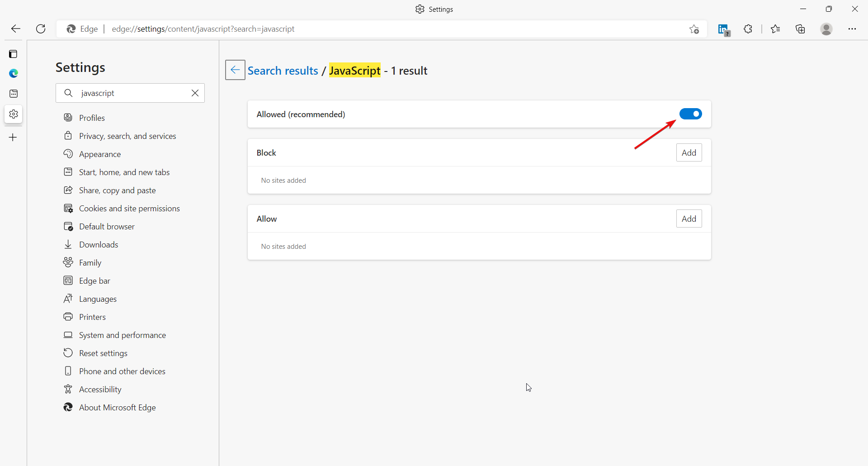
Task: Open the LinkedIn extension icon
Action: click(724, 30)
